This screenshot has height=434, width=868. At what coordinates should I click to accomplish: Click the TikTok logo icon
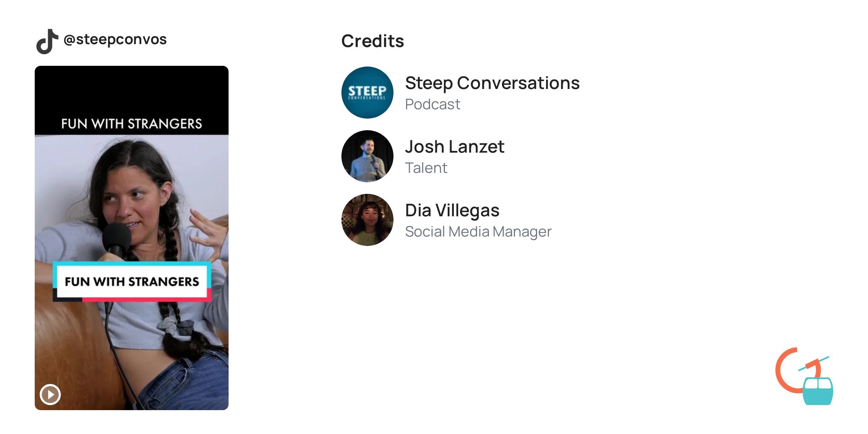(47, 41)
